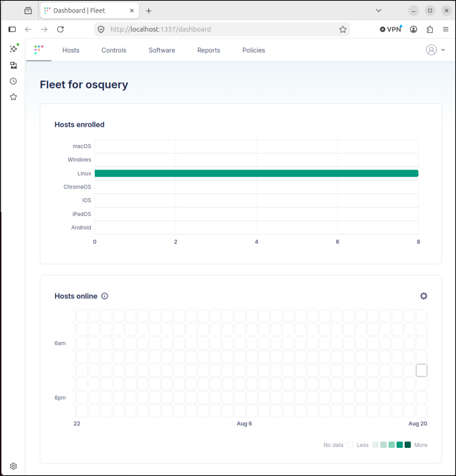Open the Hosts tab
Viewport: 456px width, 476px height.
(x=71, y=50)
